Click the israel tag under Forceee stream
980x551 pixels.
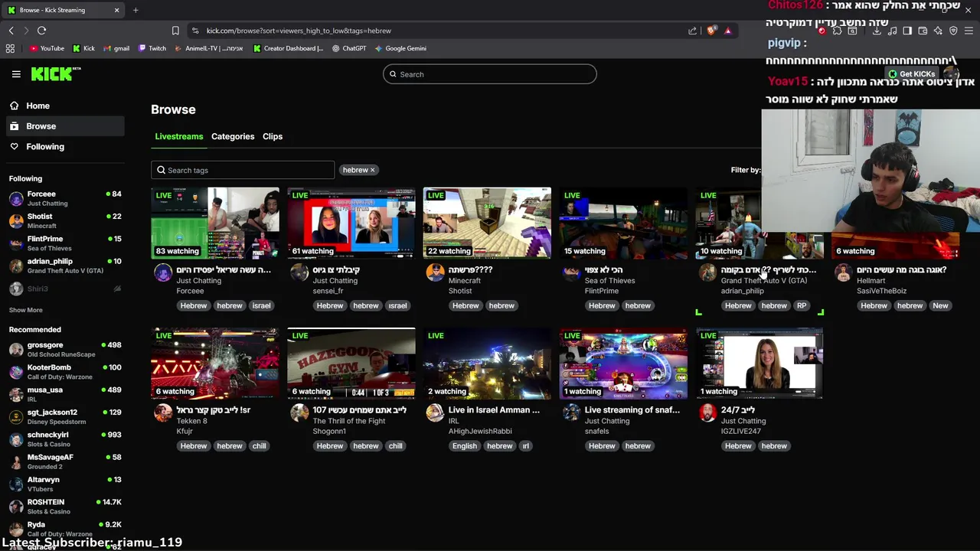click(261, 305)
